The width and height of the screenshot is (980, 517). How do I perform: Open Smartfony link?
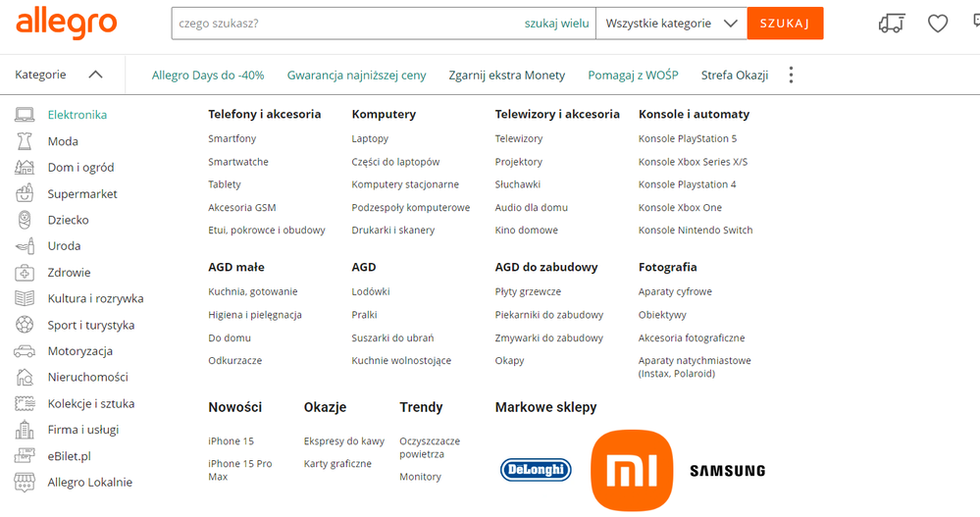232,138
